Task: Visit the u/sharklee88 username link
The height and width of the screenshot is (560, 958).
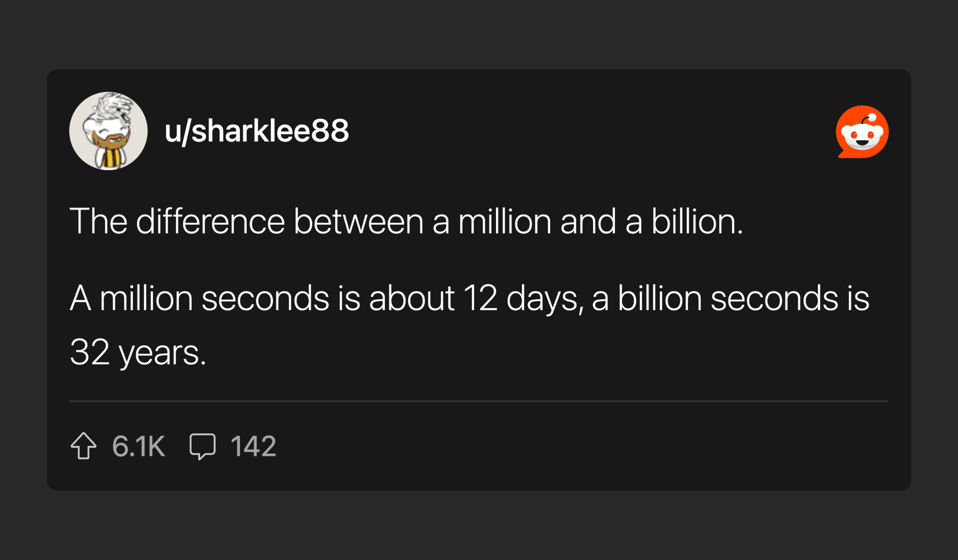Action: pos(256,131)
